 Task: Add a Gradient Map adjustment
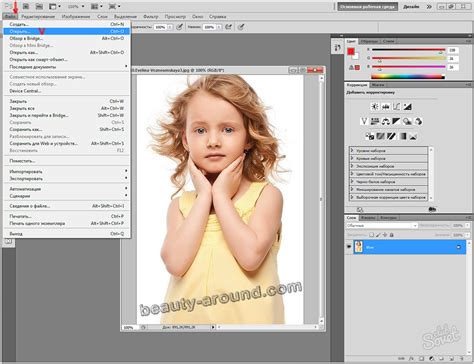pyautogui.click(x=403, y=136)
